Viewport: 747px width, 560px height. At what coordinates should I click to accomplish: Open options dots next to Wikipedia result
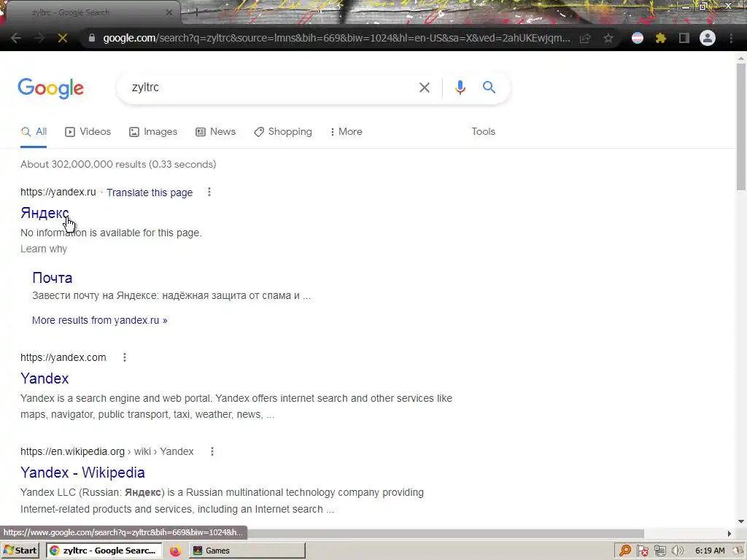pyautogui.click(x=212, y=451)
